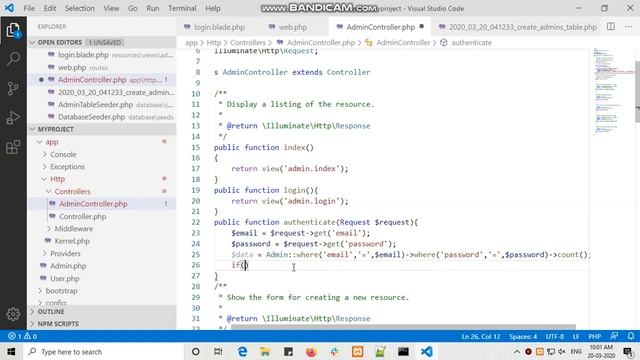Open Run and Debug view icon
The height and width of the screenshot is (360, 640).
(x=13, y=118)
